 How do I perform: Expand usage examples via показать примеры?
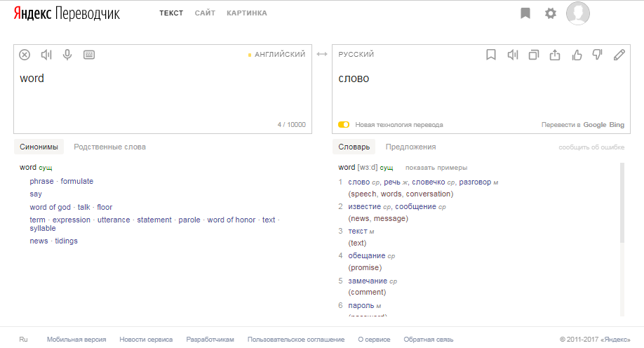click(436, 168)
